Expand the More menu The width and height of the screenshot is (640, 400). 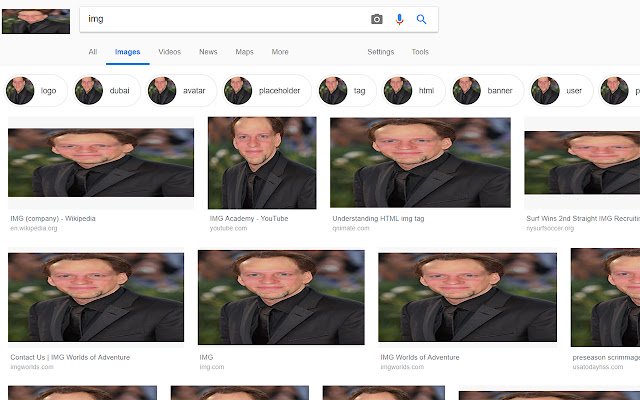pyautogui.click(x=280, y=52)
